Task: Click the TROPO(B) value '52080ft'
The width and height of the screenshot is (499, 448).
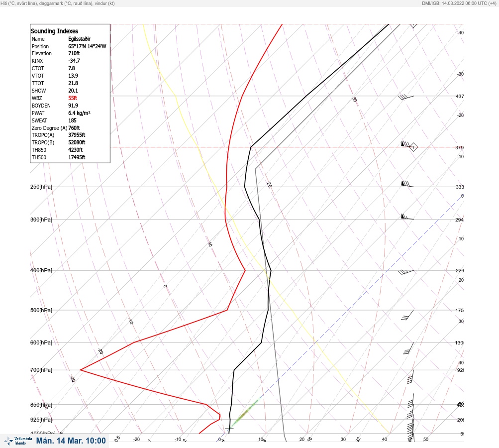Action: tap(77, 142)
